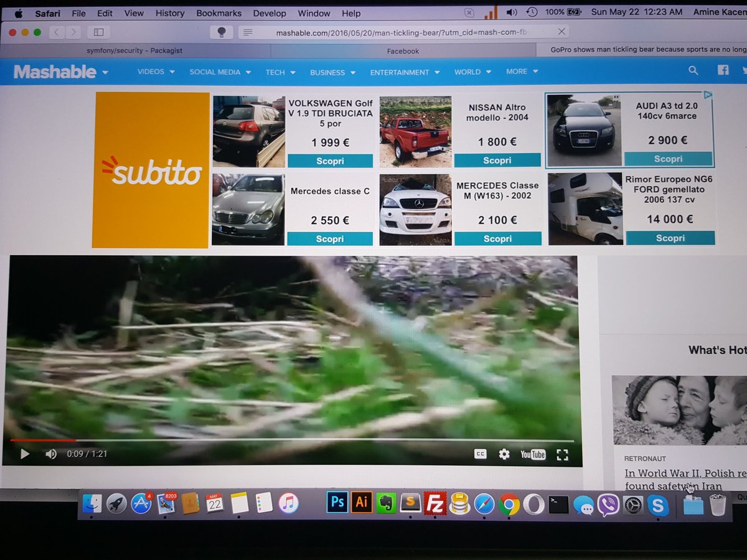Click Scopri for Rimor Europeo NG6
Screen dimensions: 747x560
[x=670, y=238]
